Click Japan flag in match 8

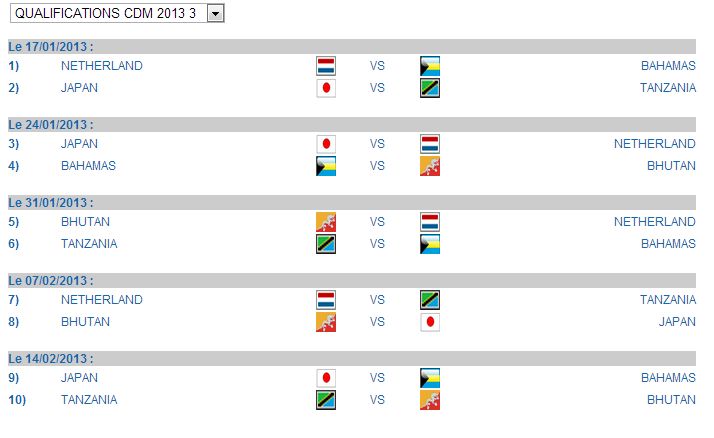(x=430, y=322)
